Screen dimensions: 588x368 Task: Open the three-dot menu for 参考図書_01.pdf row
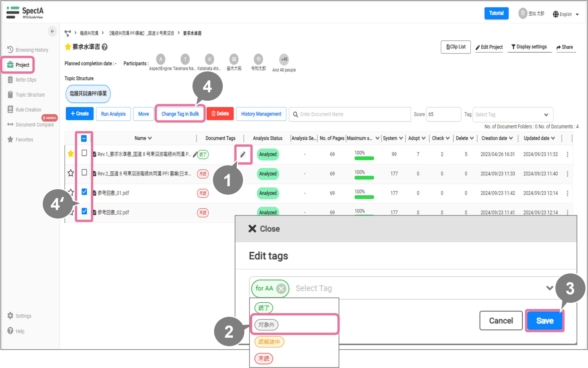coord(567,193)
